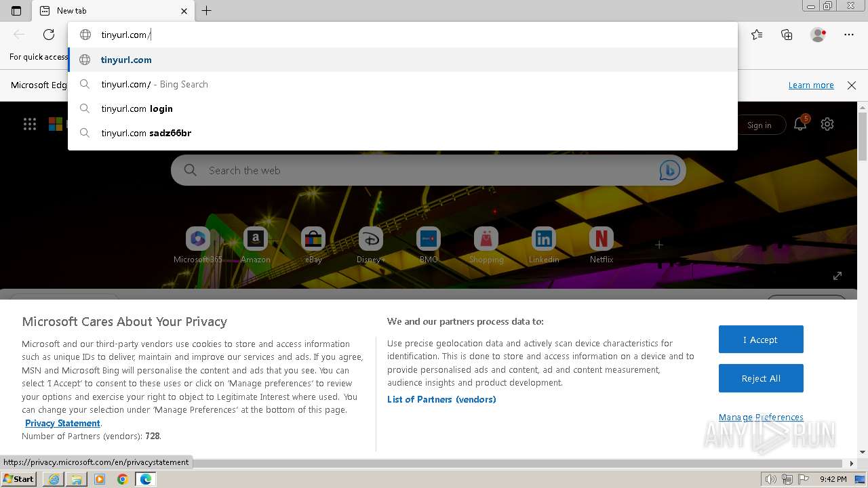Open List of Partners (vendors) link
This screenshot has width=868, height=488.
pos(441,399)
